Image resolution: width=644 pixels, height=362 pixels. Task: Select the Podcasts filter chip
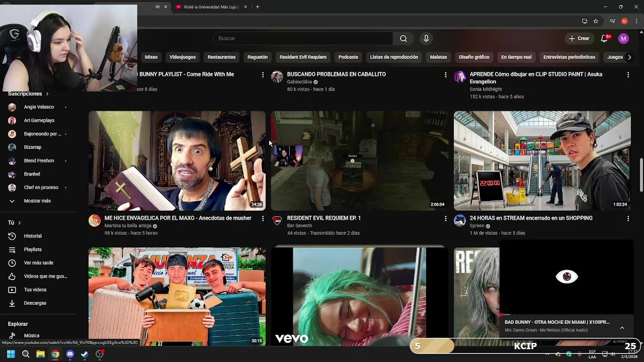(348, 57)
